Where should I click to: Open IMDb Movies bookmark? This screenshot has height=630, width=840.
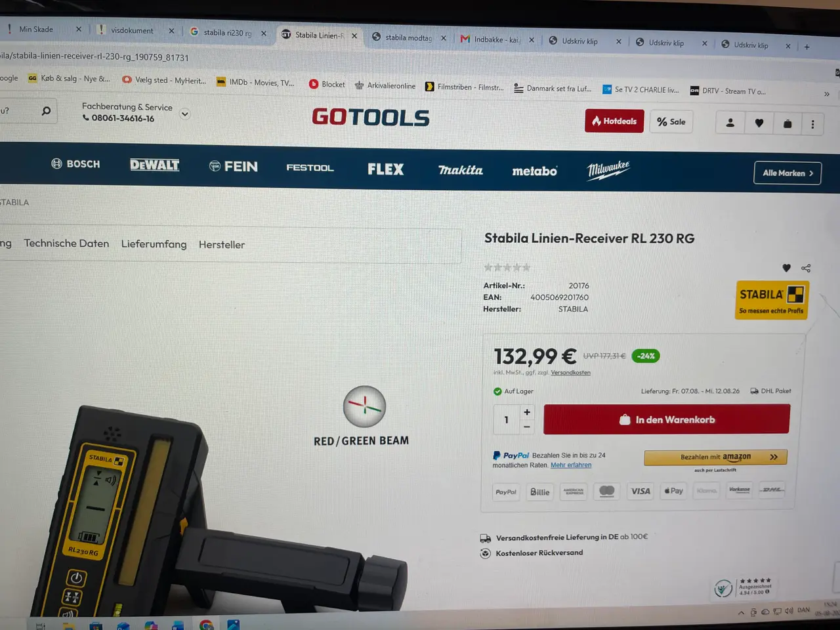(255, 83)
